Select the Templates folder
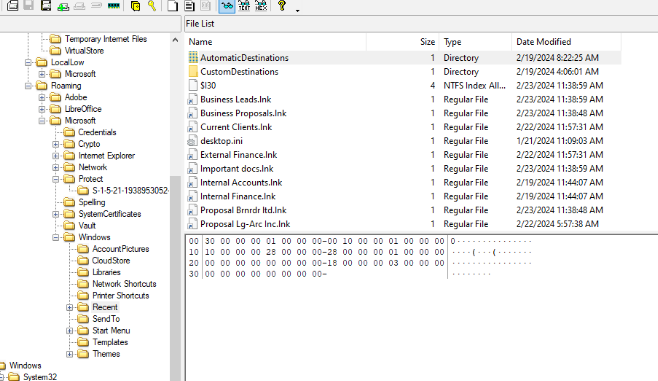Image resolution: width=658 pixels, height=381 pixels. [110, 342]
